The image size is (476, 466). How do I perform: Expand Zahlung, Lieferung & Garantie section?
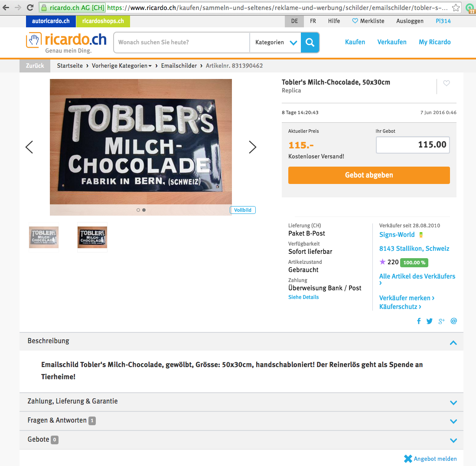point(241,402)
